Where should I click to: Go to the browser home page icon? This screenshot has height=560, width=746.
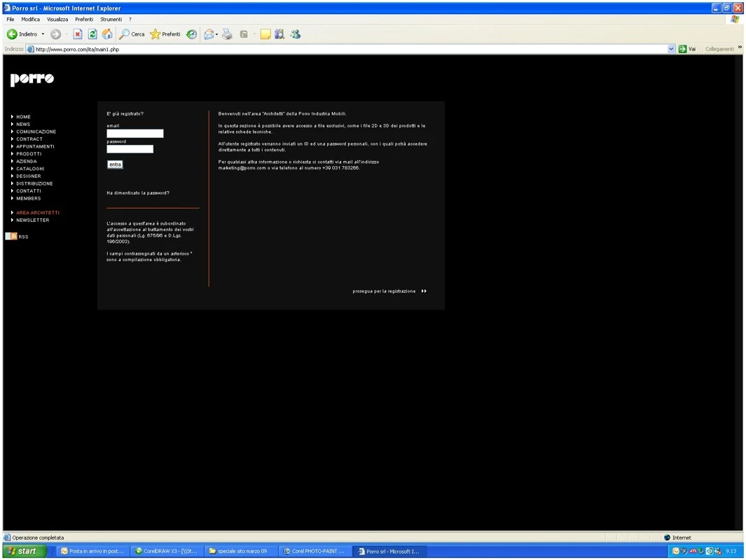pyautogui.click(x=107, y=34)
